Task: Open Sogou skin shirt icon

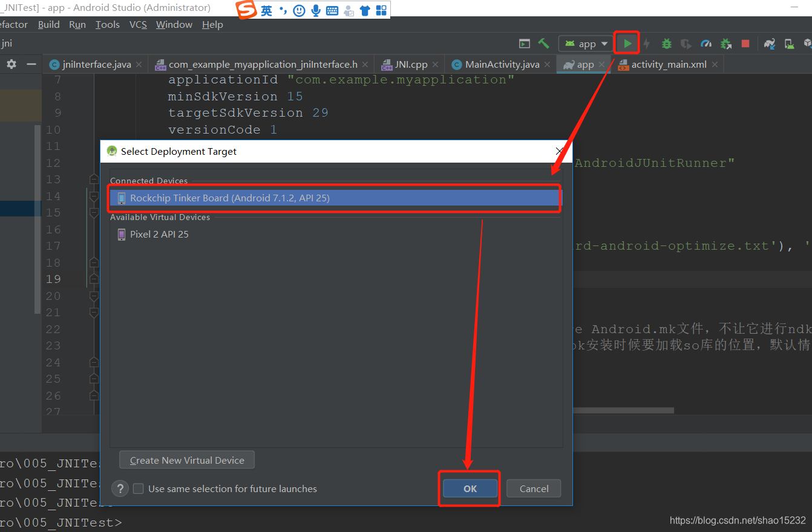Action: tap(365, 11)
